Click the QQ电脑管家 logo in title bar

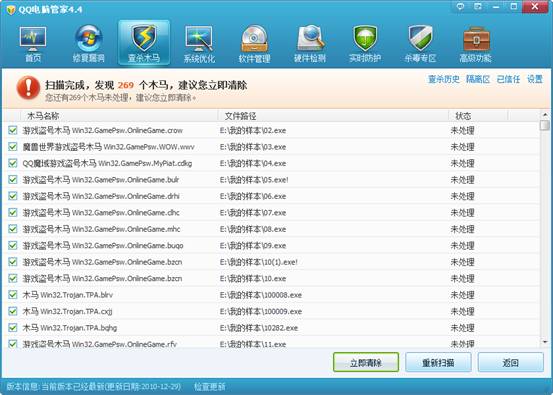click(x=11, y=9)
